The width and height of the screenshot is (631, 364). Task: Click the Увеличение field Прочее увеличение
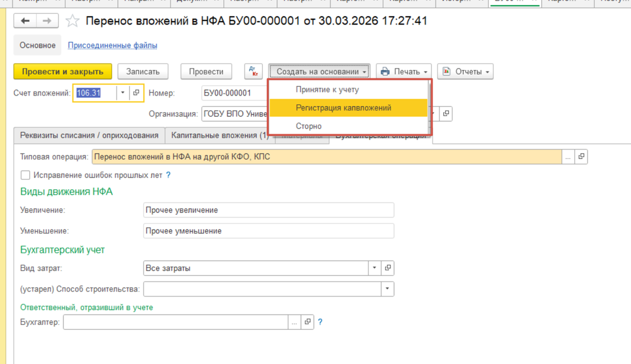pyautogui.click(x=269, y=210)
